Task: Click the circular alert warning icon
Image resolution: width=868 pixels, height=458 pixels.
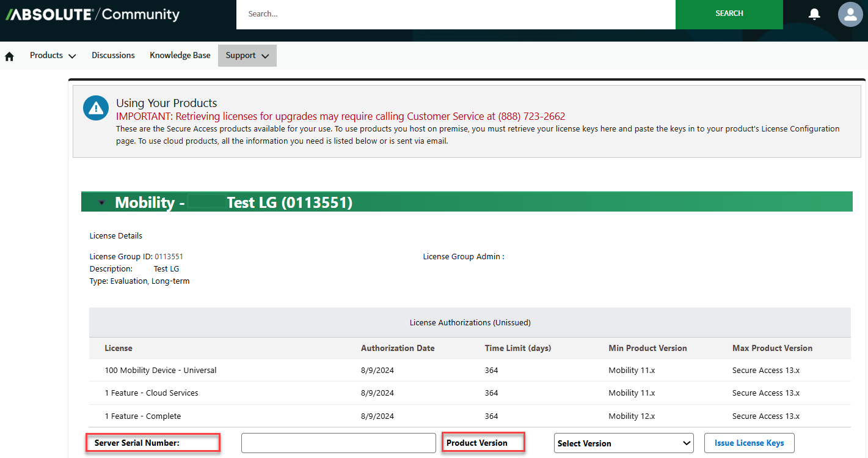Action: tap(95, 108)
